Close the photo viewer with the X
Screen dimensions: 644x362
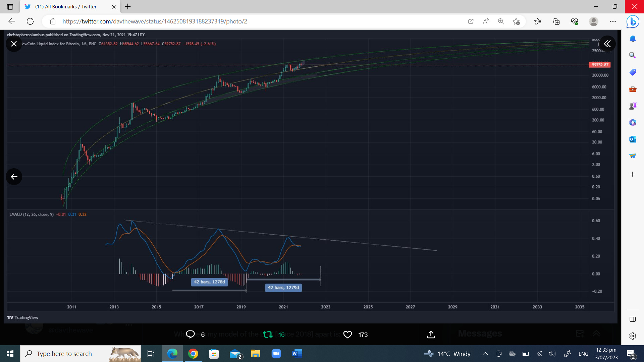[x=14, y=44]
